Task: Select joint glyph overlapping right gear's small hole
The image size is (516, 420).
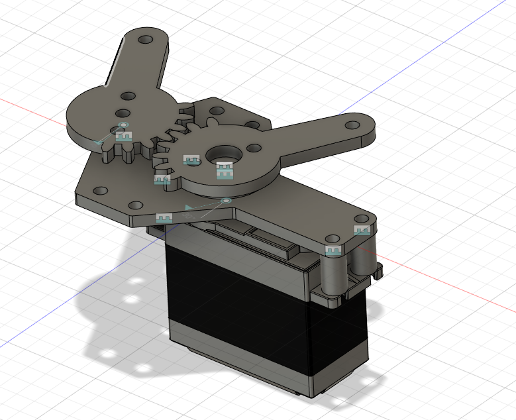Action: (x=191, y=160)
